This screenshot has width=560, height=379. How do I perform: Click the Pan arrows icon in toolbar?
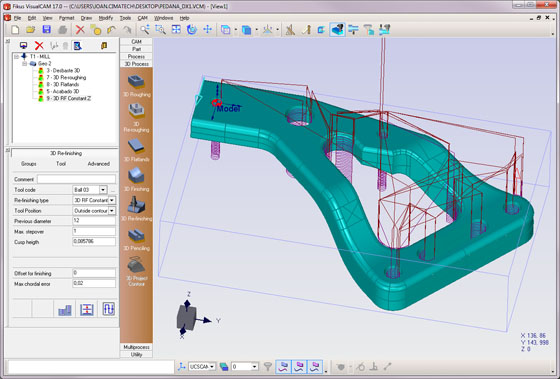pyautogui.click(x=208, y=30)
